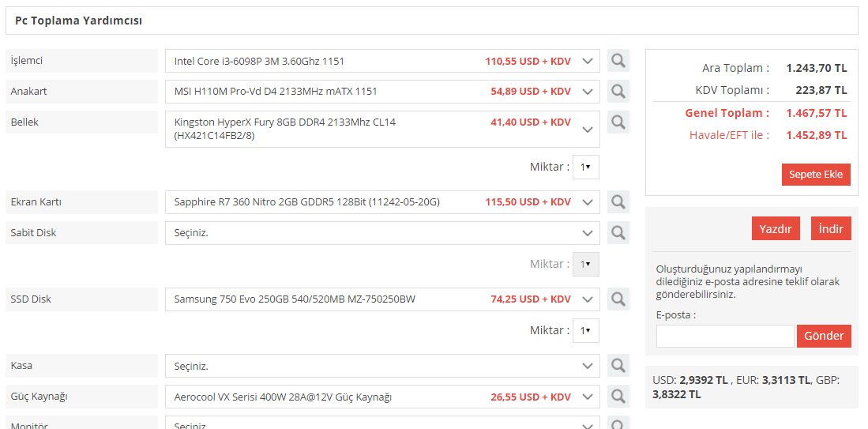
Task: Click the İşlemci category label
Action: pyautogui.click(x=82, y=61)
